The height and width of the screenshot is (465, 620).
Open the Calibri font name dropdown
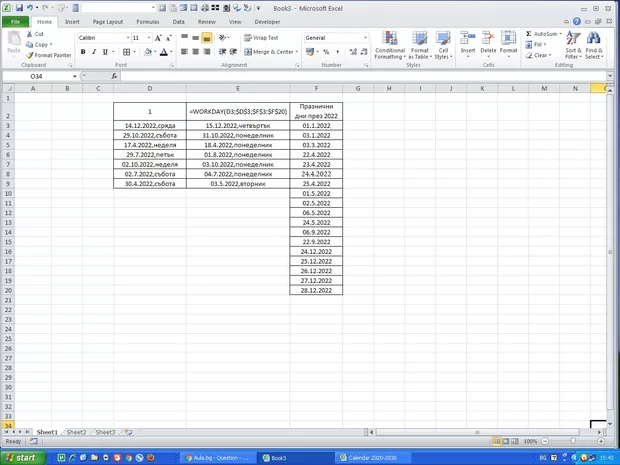click(x=125, y=38)
